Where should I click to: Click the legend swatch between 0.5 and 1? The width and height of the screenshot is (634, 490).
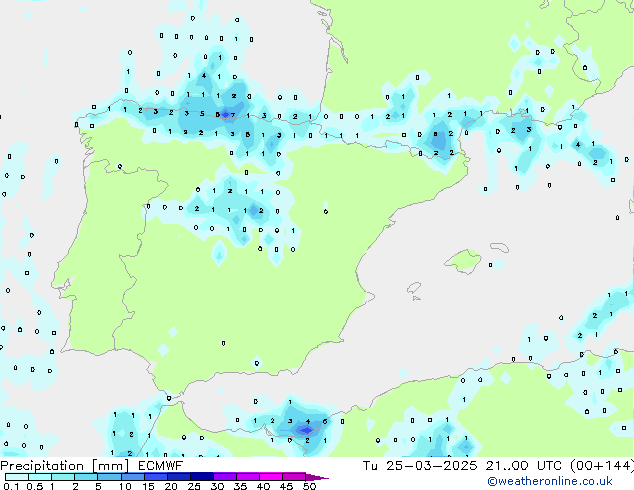point(40,477)
